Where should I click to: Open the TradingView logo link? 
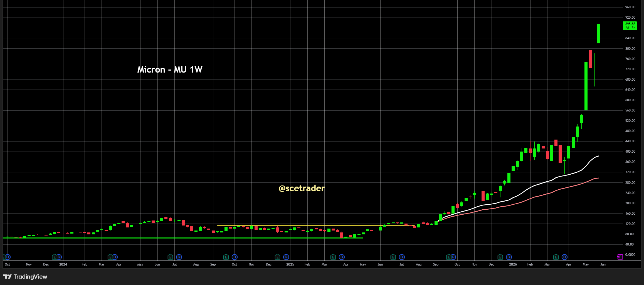(x=25, y=277)
